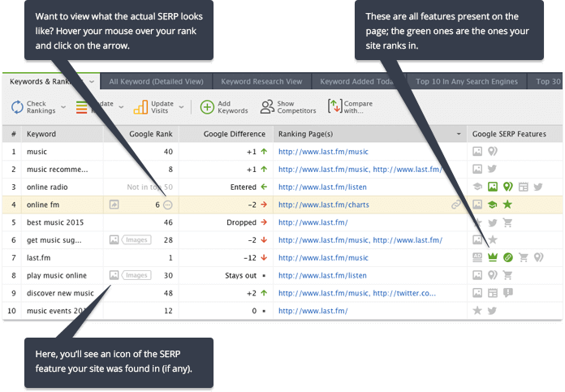Image resolution: width=565 pixels, height=392 pixels.
Task: Switch to Keyword Added Today tab
Action: [x=359, y=81]
